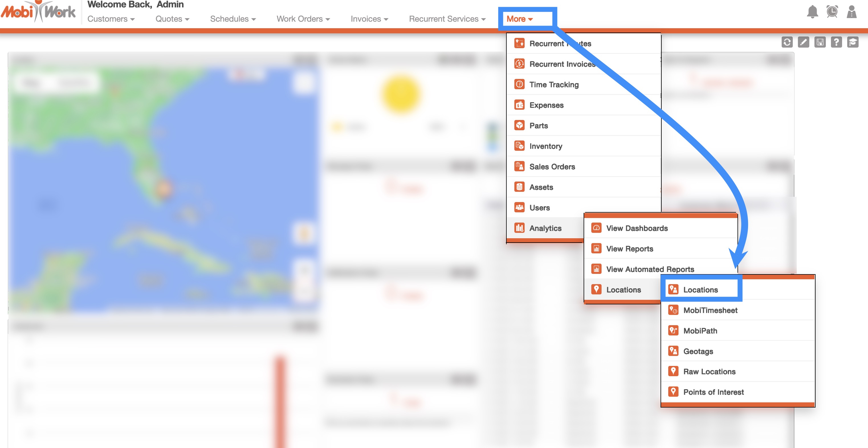The width and height of the screenshot is (868, 448).
Task: Click the graduation cap training icon
Action: (853, 42)
